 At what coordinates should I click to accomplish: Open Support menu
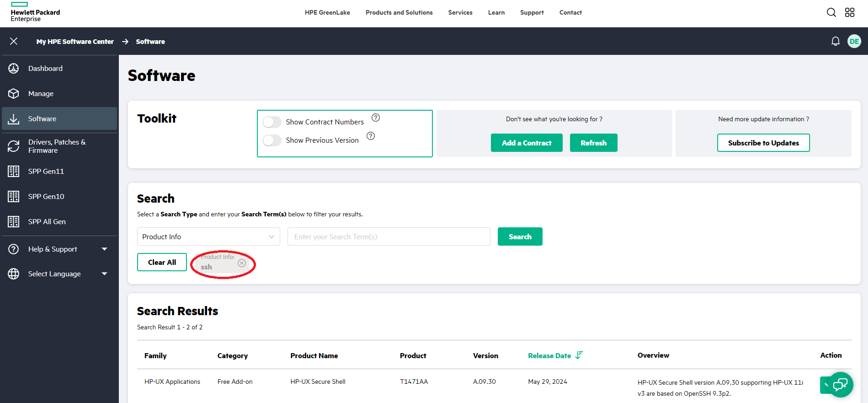coord(532,12)
